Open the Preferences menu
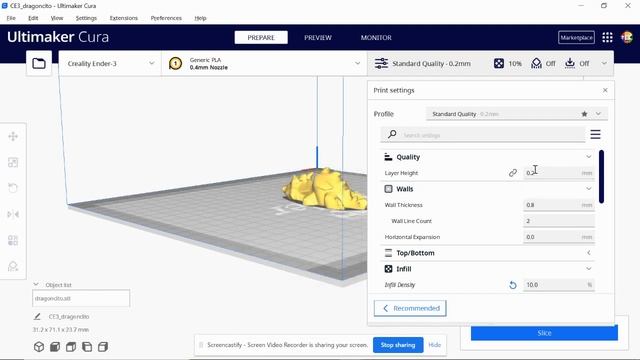640x360 pixels. (166, 18)
